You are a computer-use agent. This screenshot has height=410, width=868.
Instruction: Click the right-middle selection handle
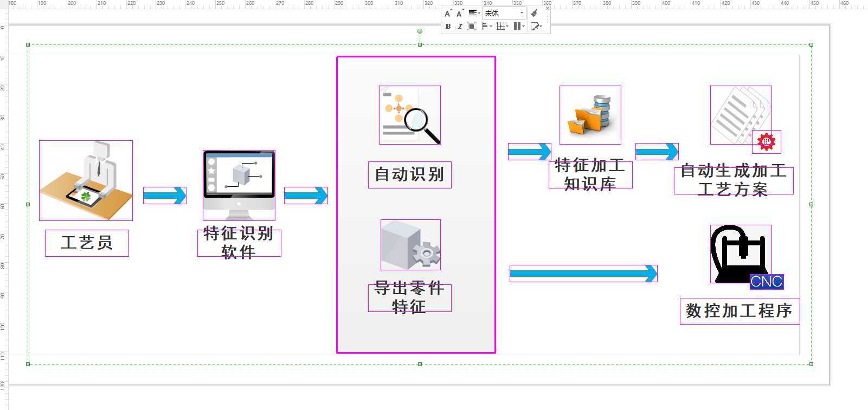point(811,204)
